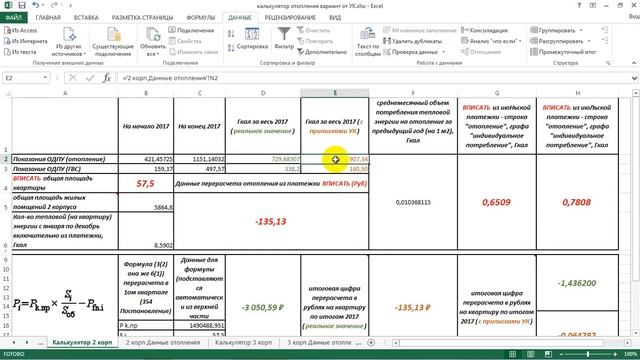Click Проверка данных button

click(411, 52)
